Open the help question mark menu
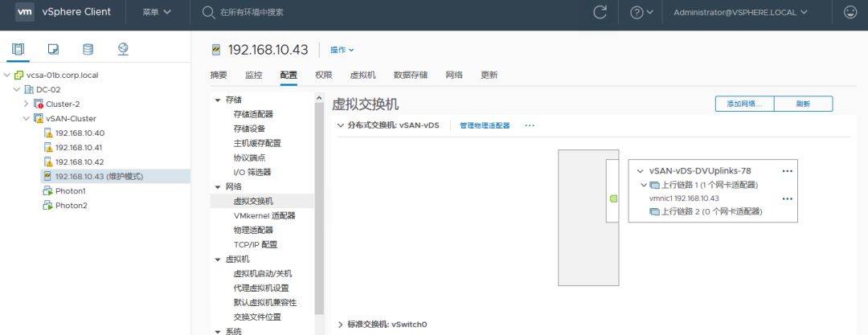 coord(641,12)
